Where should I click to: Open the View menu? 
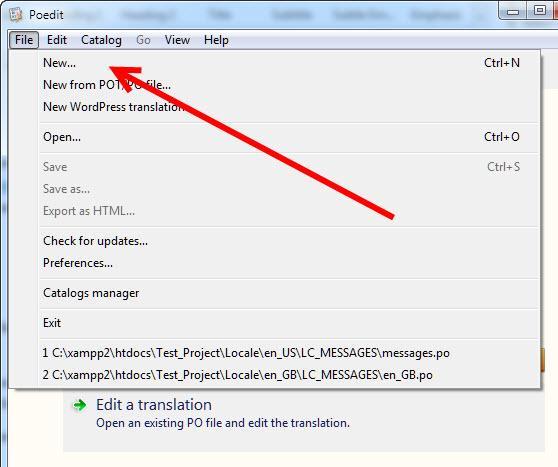click(x=177, y=40)
